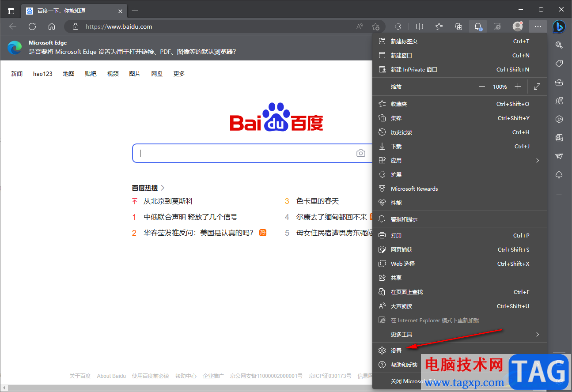Open the Bing sidebar icon
The width and height of the screenshot is (572, 392).
click(x=559, y=26)
